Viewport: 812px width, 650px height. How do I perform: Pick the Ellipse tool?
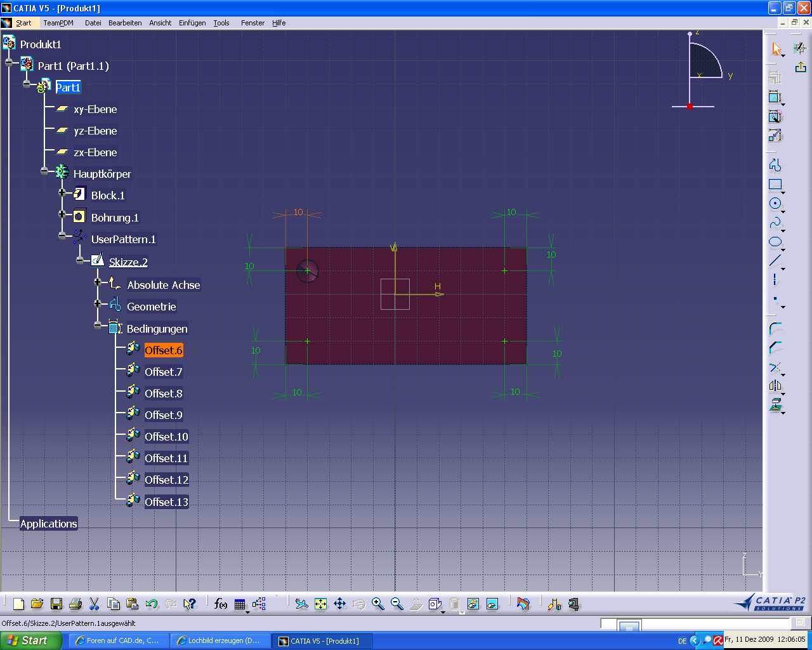pos(775,242)
